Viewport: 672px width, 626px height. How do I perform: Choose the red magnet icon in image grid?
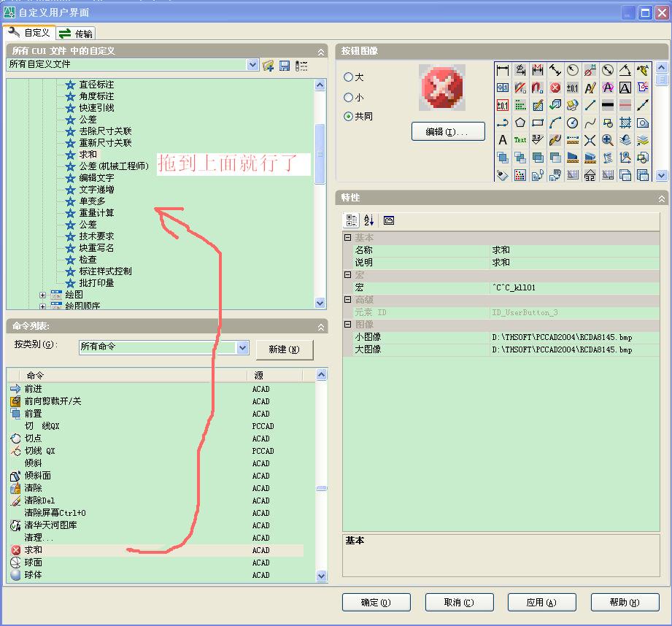pos(538,88)
